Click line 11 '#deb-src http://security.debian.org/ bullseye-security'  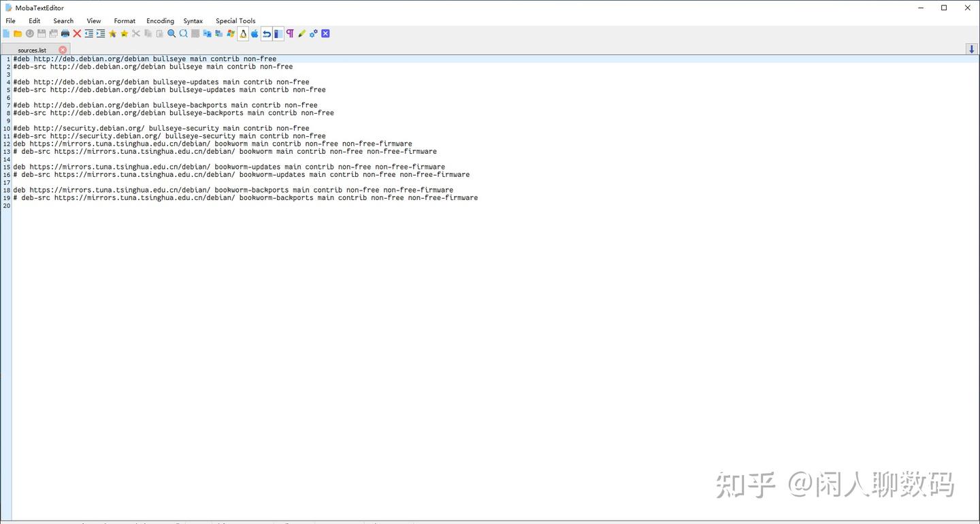[x=169, y=136]
